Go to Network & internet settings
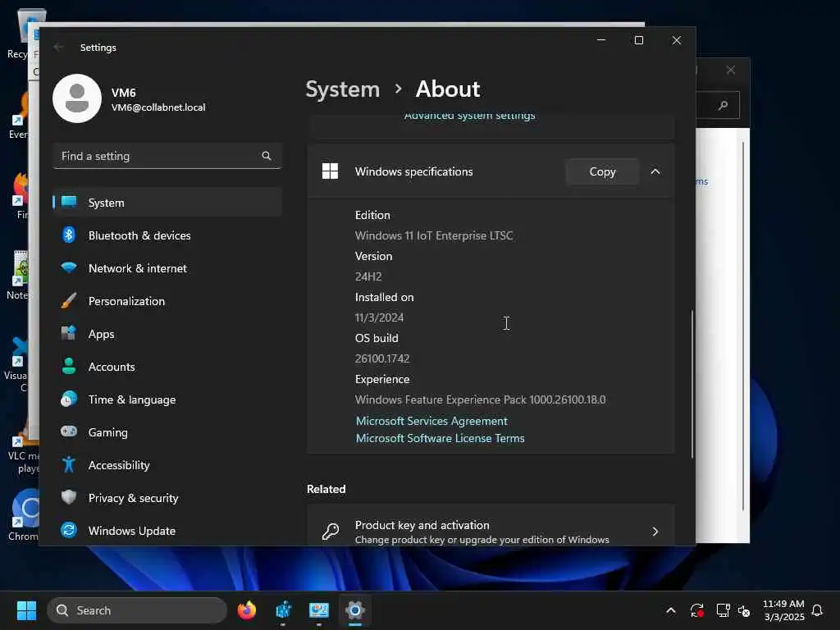The image size is (840, 630). [167, 268]
